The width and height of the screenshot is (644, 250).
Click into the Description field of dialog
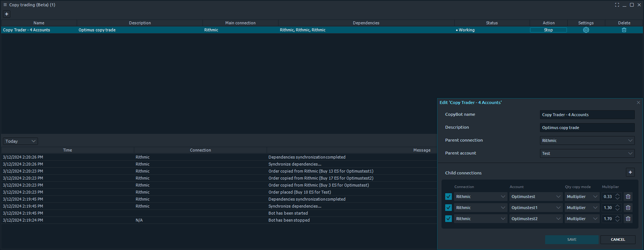587,128
